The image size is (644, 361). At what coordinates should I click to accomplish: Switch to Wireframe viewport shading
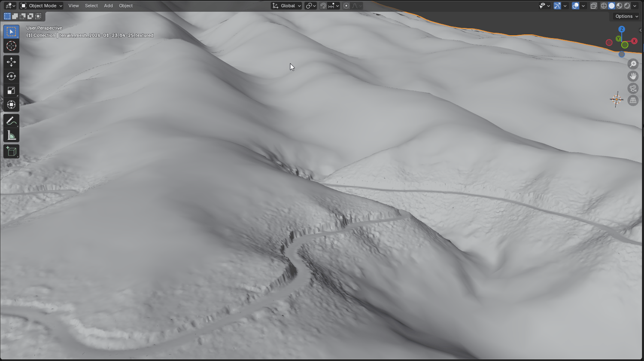pos(604,6)
